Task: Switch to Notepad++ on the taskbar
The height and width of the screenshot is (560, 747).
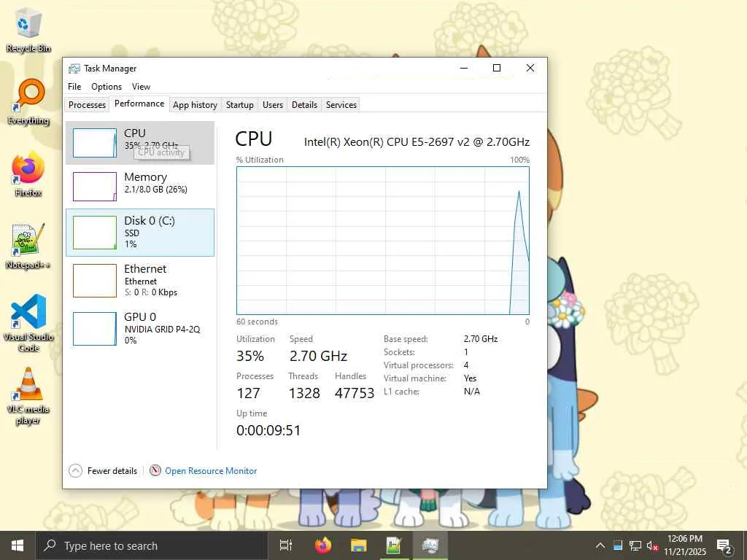Action: tap(394, 545)
